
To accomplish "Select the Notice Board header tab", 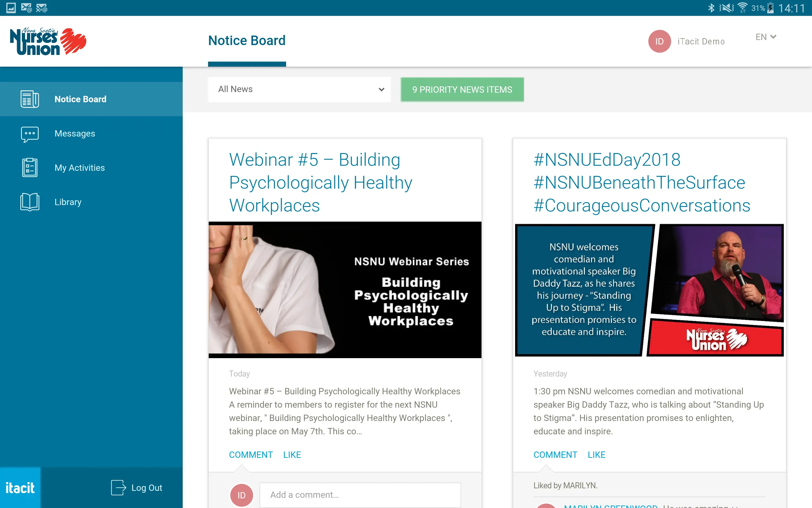I will click(247, 41).
